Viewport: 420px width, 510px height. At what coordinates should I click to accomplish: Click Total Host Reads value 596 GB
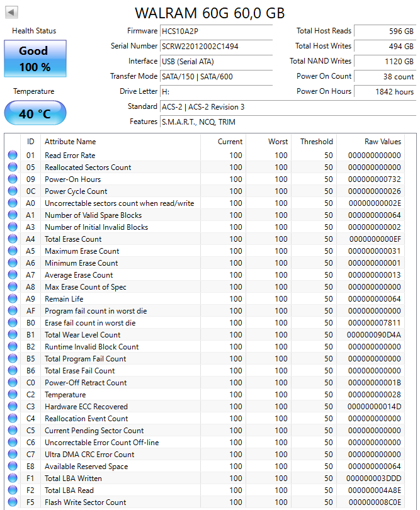385,31
